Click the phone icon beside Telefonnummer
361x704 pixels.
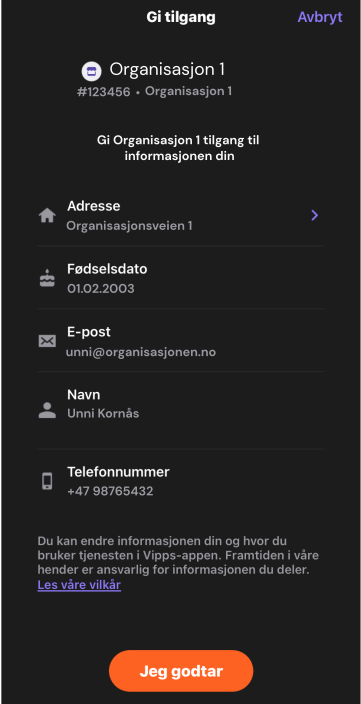[47, 481]
